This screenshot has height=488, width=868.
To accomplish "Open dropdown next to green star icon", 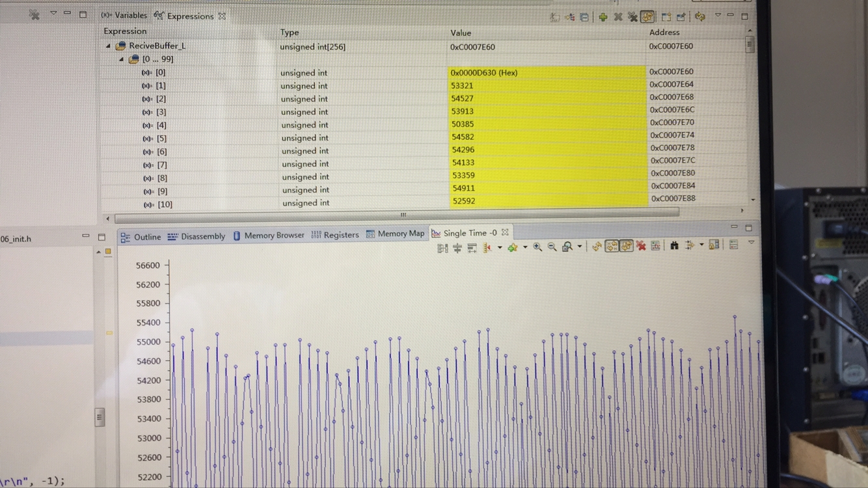I will point(525,247).
